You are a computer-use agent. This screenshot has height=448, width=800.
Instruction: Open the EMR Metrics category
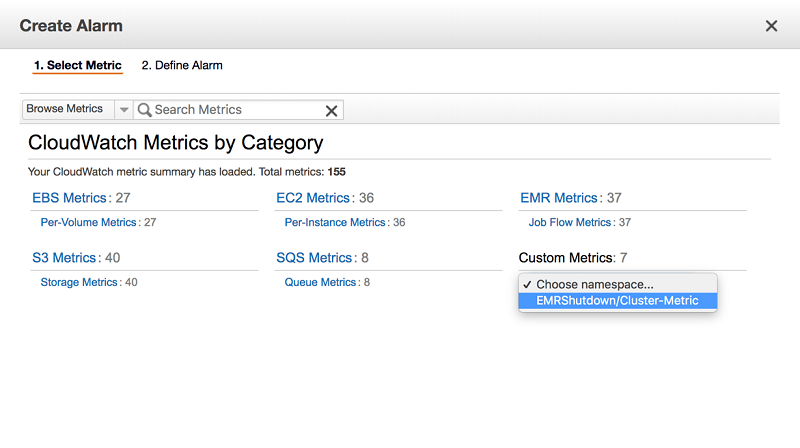point(559,198)
